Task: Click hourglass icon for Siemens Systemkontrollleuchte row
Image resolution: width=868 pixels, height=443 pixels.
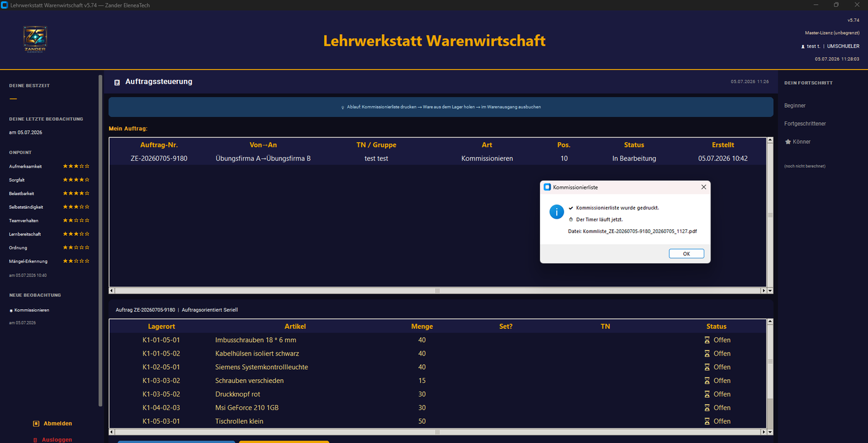Action: pos(707,367)
